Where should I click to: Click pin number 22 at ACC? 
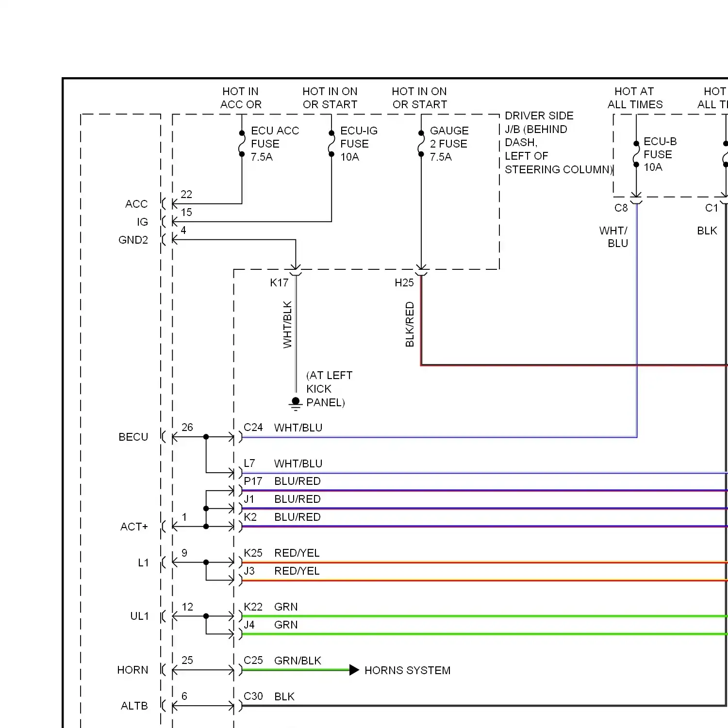click(x=186, y=194)
